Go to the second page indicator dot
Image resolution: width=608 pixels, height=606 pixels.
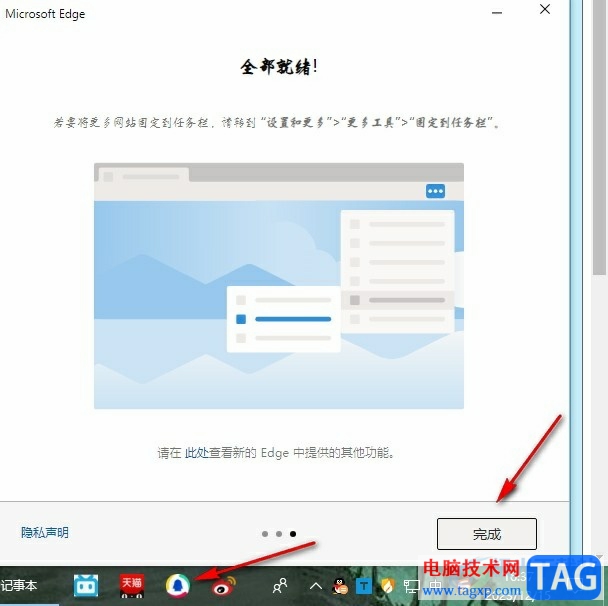pyautogui.click(x=279, y=534)
